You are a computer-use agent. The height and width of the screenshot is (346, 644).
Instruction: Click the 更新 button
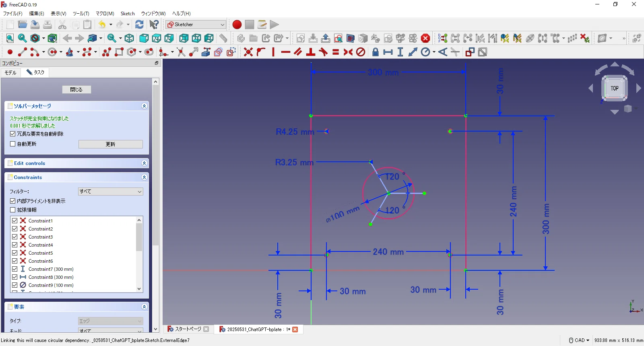pos(111,144)
